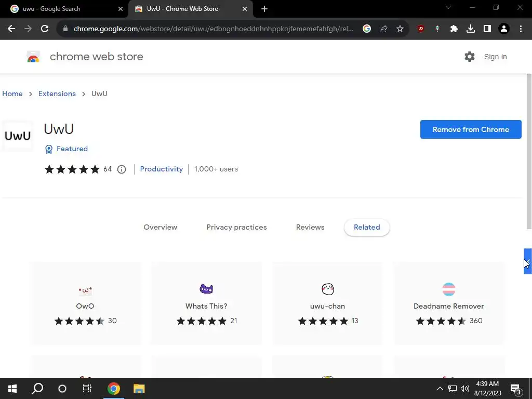The image size is (532, 399).
Task: Click the padlock site info icon
Action: pos(65,29)
